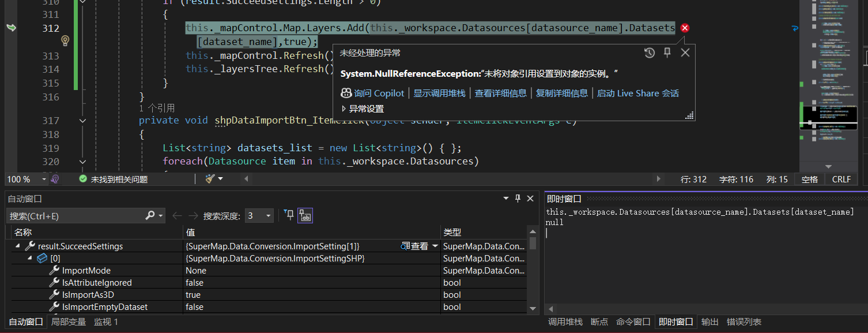Collapse the [0] tree node
Image resolution: width=868 pixels, height=333 pixels.
coord(30,259)
